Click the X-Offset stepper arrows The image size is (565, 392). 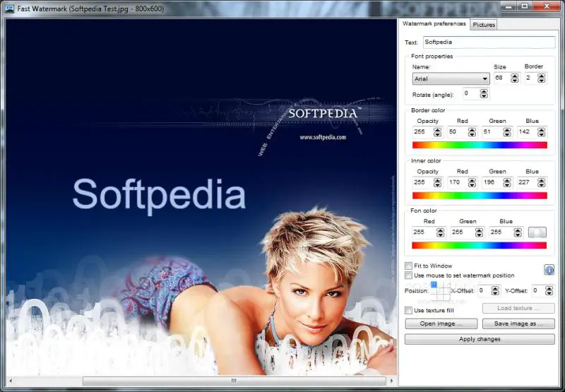[x=496, y=291]
